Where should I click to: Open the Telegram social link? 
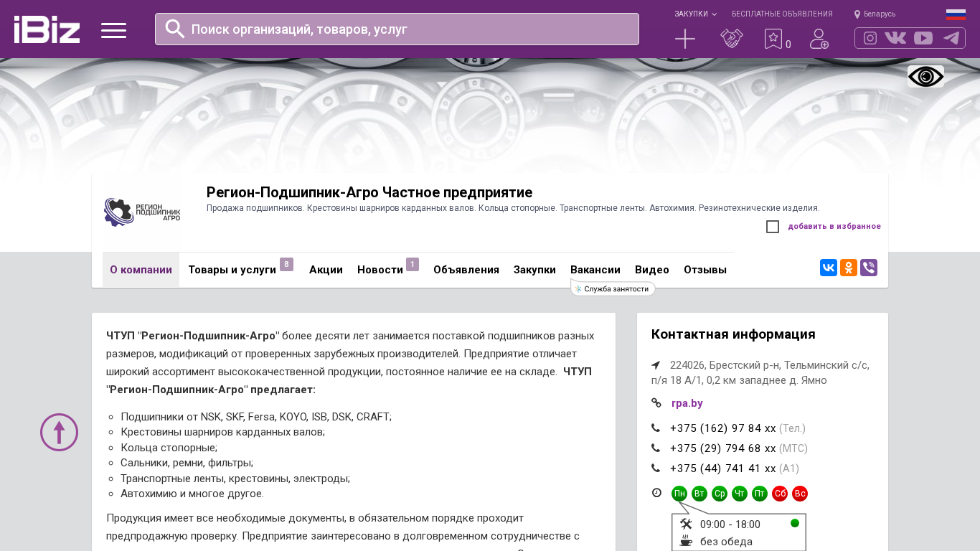click(951, 38)
